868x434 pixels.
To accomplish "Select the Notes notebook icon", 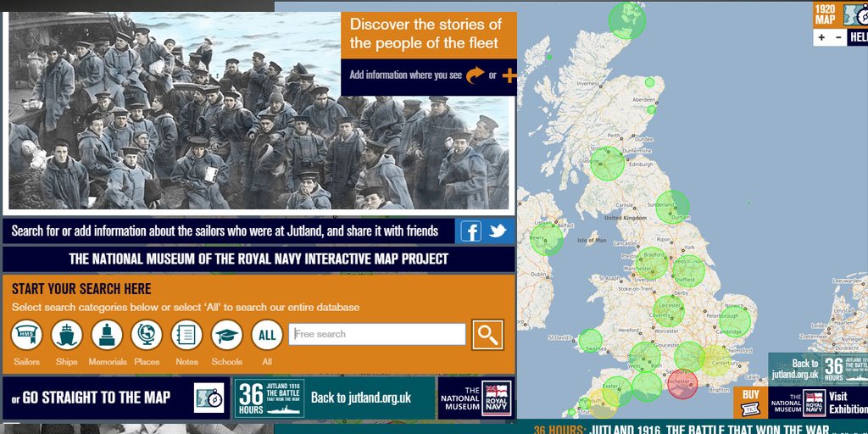I will [186, 335].
